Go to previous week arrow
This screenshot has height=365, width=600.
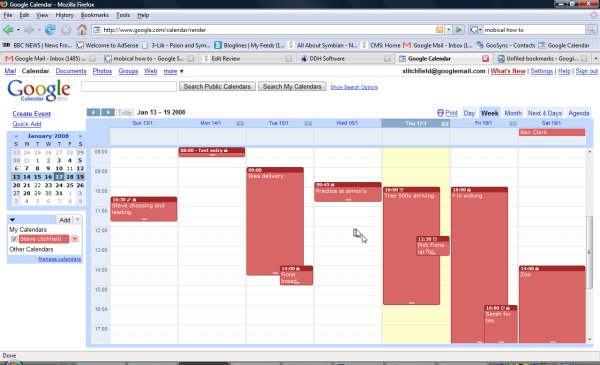click(93, 112)
